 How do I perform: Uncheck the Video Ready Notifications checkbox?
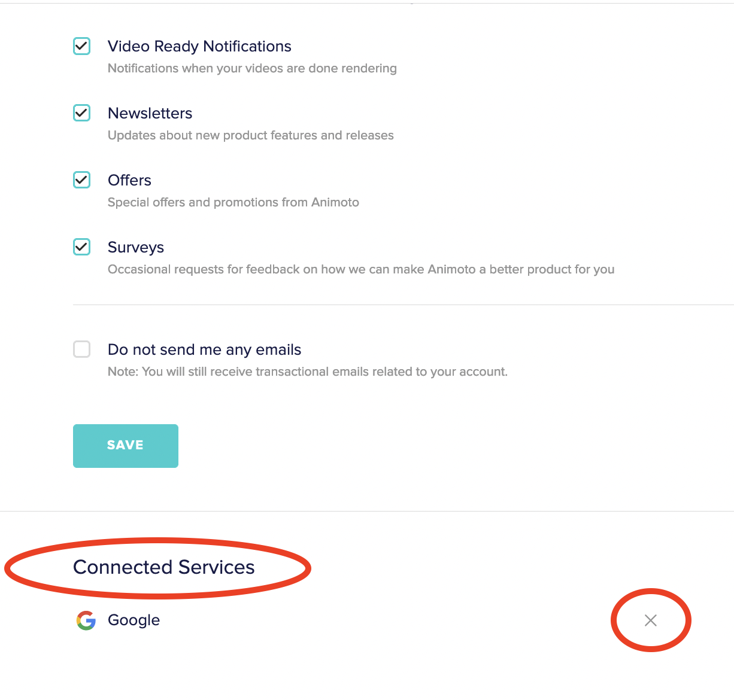(81, 46)
